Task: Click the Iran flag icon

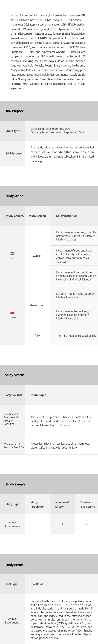Action: point(12,253)
